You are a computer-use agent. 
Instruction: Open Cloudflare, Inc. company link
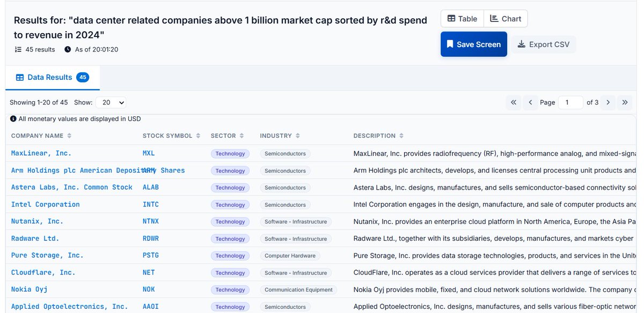pyautogui.click(x=43, y=273)
